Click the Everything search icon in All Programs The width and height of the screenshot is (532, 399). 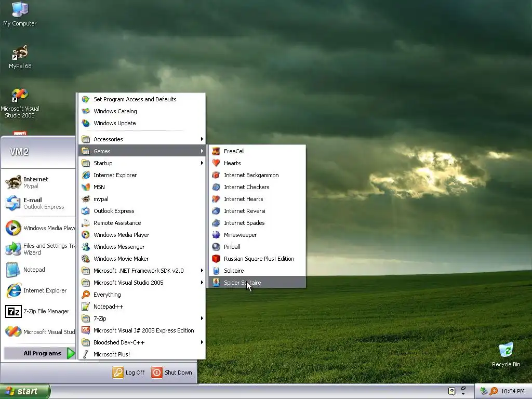[86, 295]
